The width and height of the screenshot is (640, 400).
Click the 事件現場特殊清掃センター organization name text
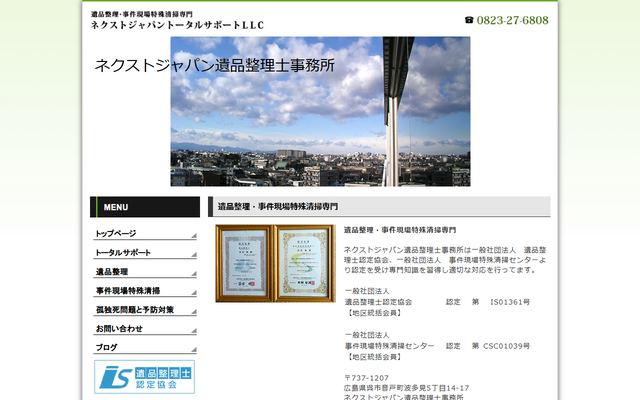coord(389,346)
